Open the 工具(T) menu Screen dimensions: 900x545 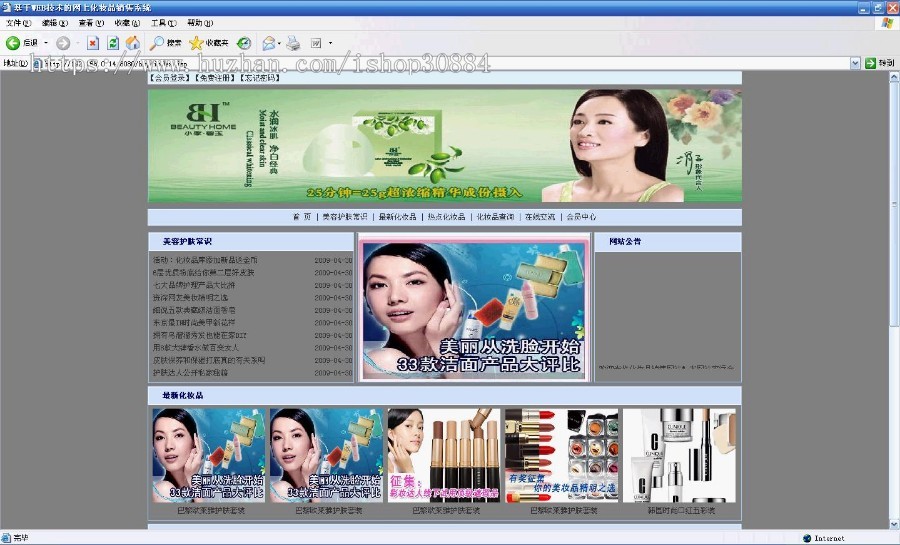point(163,23)
